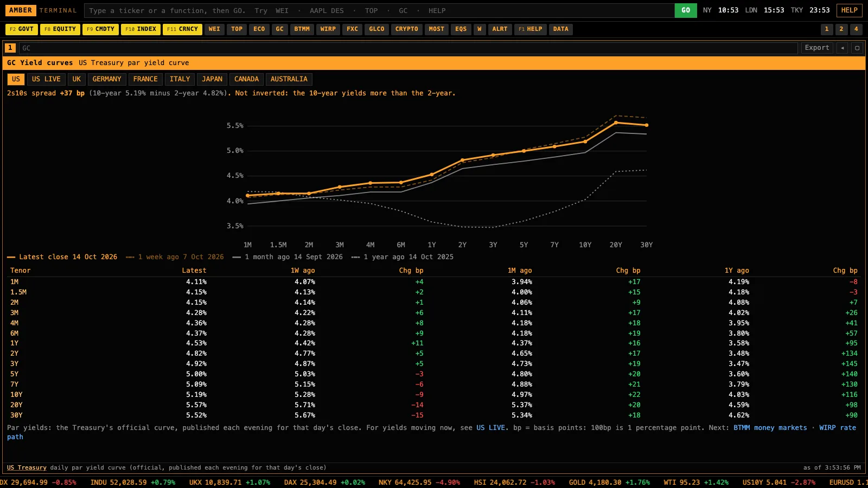Image resolution: width=868 pixels, height=488 pixels.
Task: Open the W shortcut button
Action: pos(480,29)
